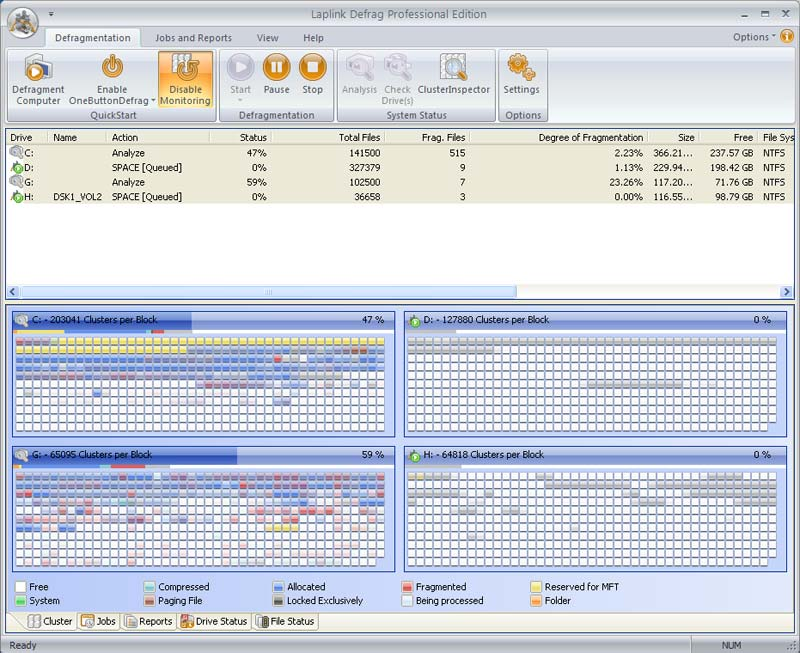Click the Folder legend orange swatch
The width and height of the screenshot is (800, 653).
click(536, 601)
